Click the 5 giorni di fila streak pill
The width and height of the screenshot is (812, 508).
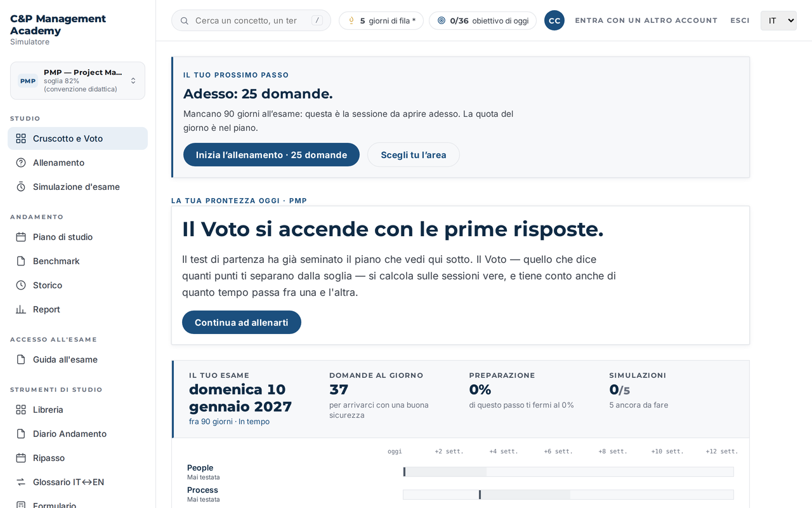pyautogui.click(x=381, y=20)
